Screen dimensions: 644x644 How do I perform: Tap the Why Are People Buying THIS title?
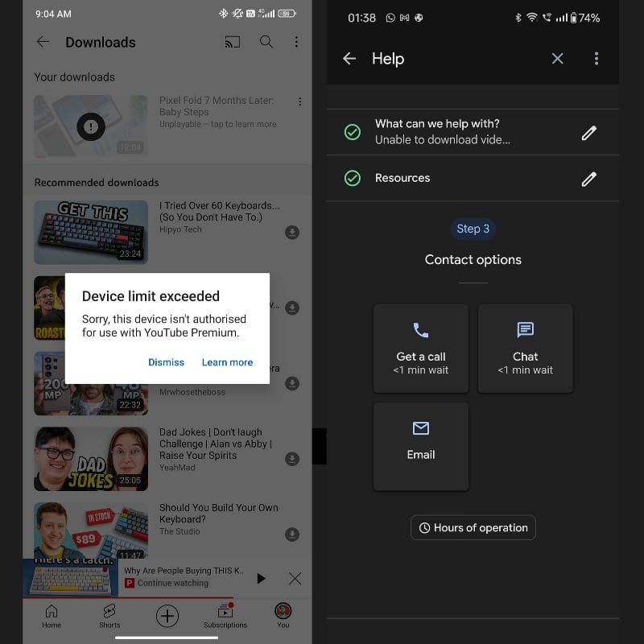pyautogui.click(x=184, y=571)
